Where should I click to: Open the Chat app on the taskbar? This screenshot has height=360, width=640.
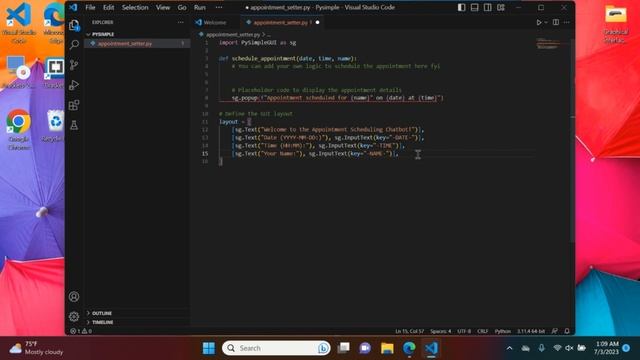point(365,348)
